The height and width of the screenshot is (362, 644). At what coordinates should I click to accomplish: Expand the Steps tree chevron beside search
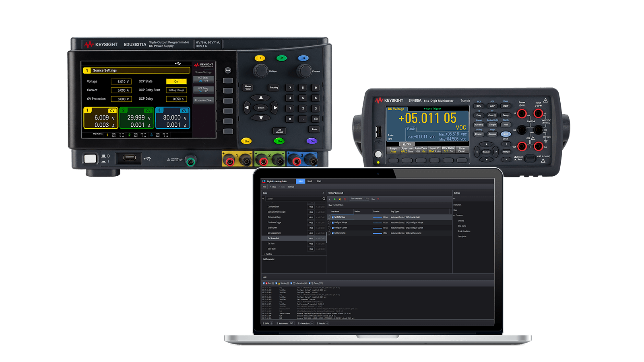(x=263, y=199)
